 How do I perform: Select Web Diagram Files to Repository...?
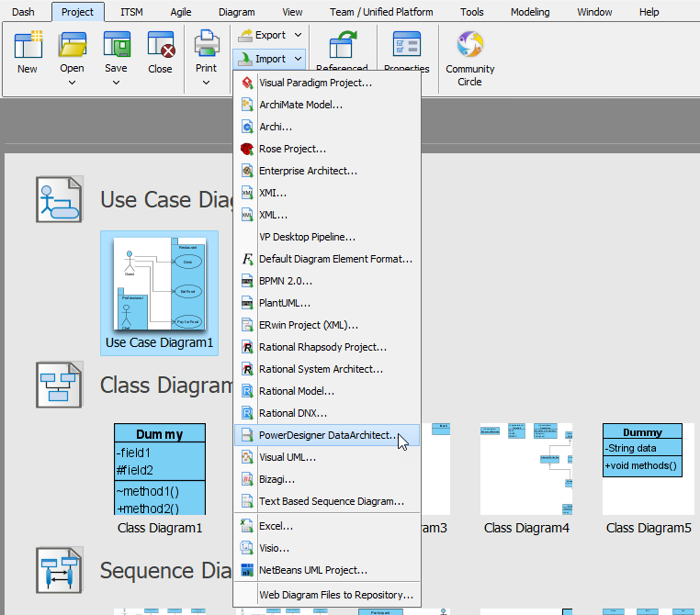(x=327, y=595)
